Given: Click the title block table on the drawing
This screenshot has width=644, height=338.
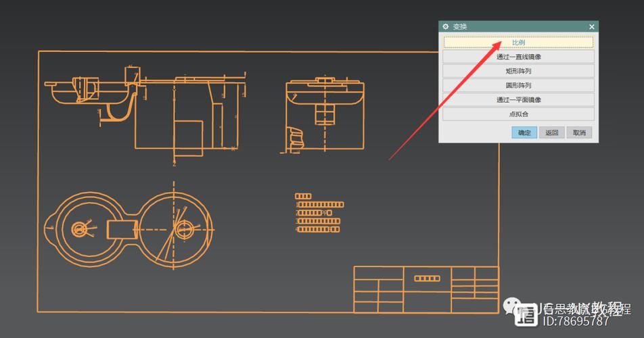Looking at the screenshot, I should point(426,289).
